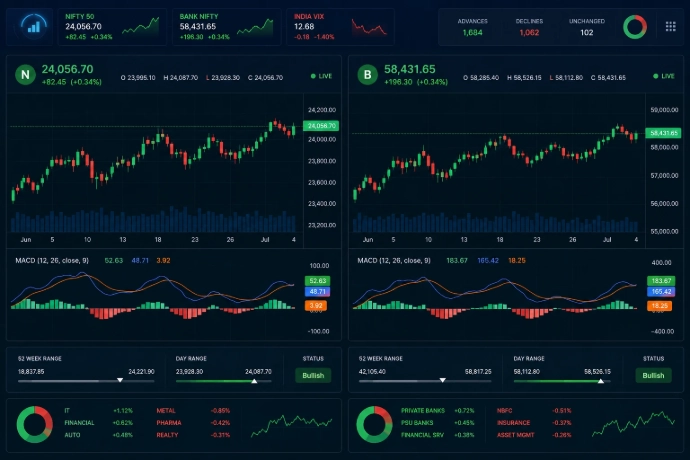The width and height of the screenshot is (690, 460).
Task: Select the REALTY sector row
Action: [193, 435]
